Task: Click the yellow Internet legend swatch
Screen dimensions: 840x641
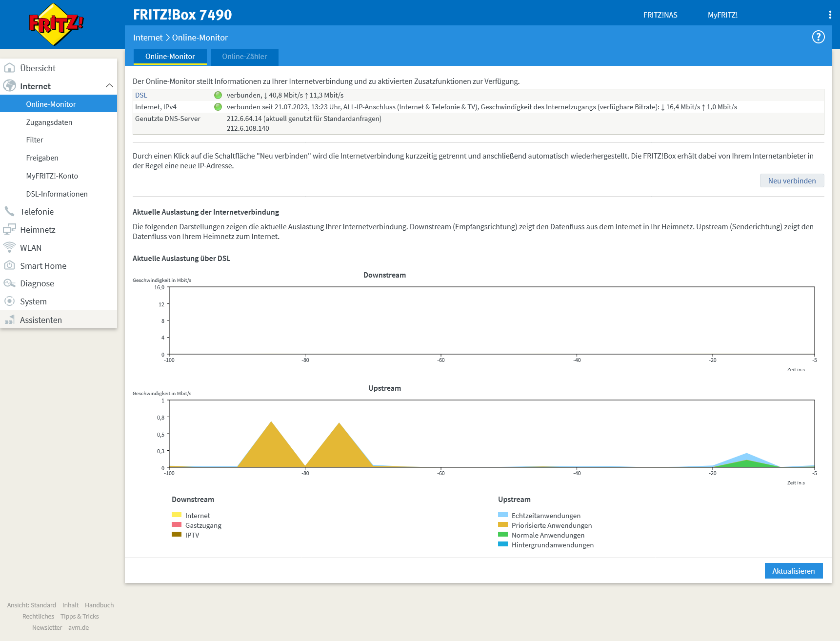Action: [177, 515]
